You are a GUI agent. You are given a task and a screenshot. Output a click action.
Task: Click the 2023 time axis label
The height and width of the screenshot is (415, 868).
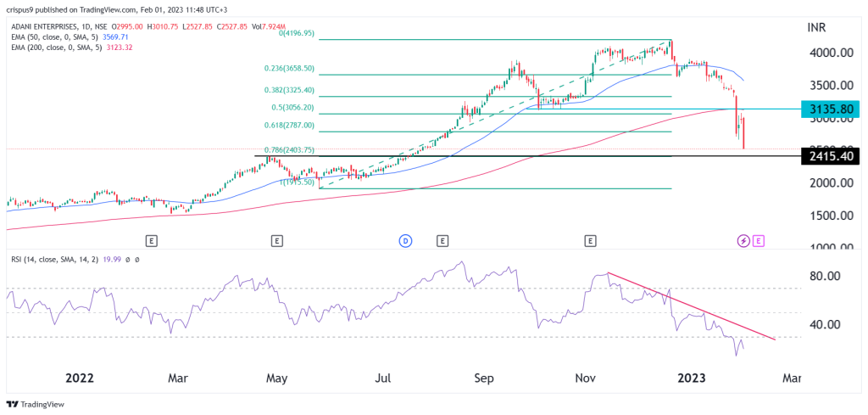(692, 379)
